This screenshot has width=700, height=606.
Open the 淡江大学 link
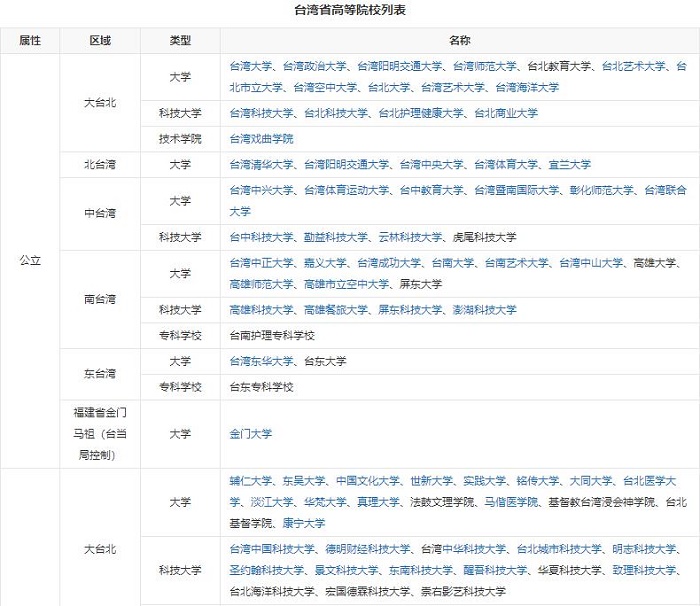(272, 502)
